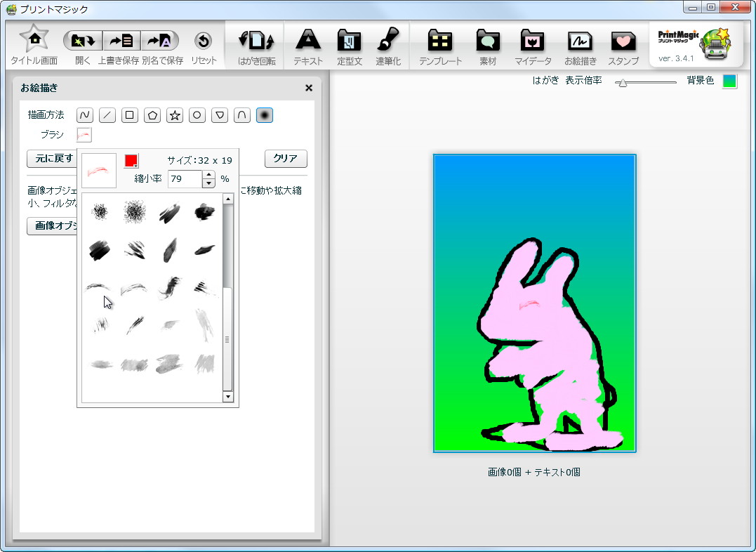This screenshot has width=756, height=552.
Task: Select the pentagon drawing method
Action: click(x=152, y=115)
